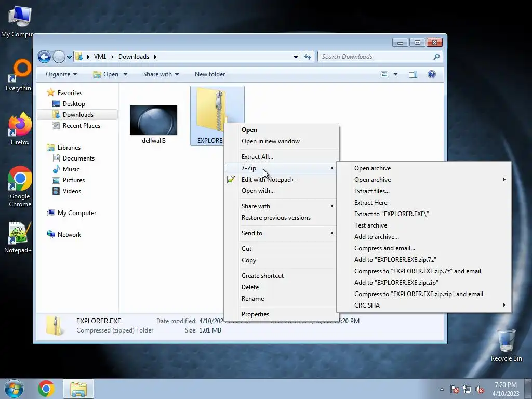Open Properties from the context menu
532x399 pixels.
coord(281,314)
